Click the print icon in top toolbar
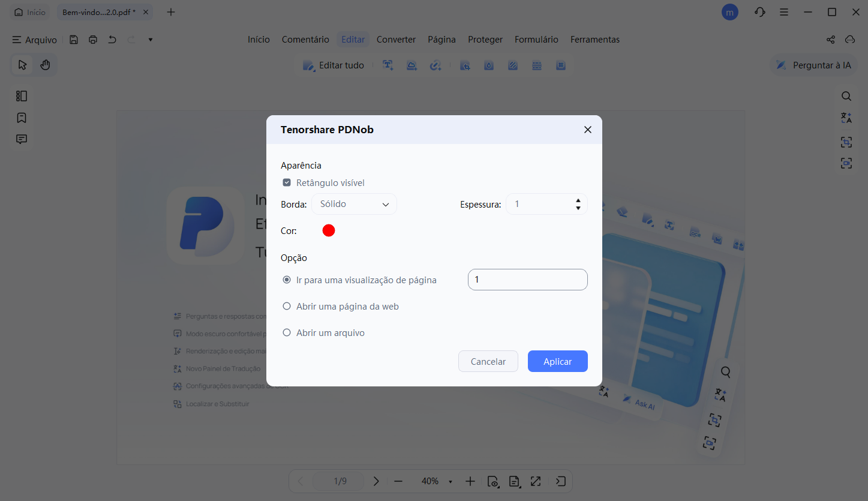 (x=93, y=40)
